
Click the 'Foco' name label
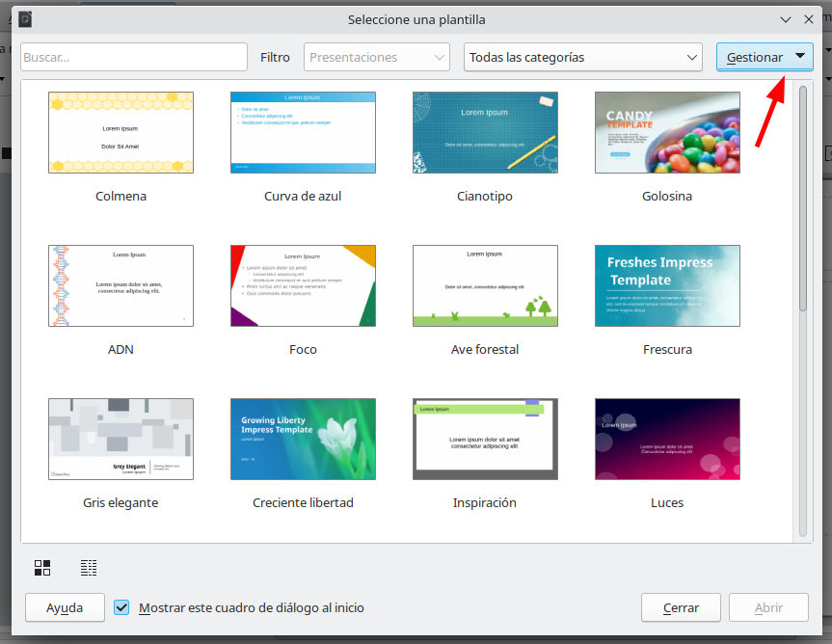point(303,350)
